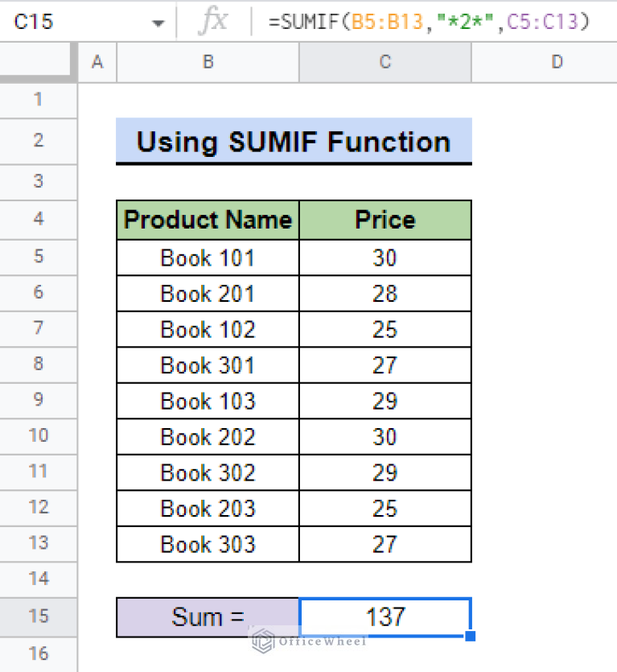Open the Name box dropdown arrow
The height and width of the screenshot is (672, 617).
158,23
